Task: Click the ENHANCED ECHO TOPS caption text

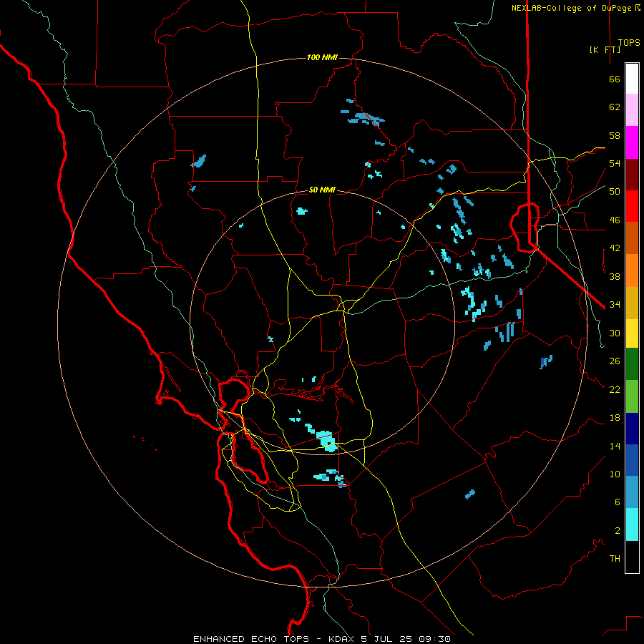Action: pos(251,639)
